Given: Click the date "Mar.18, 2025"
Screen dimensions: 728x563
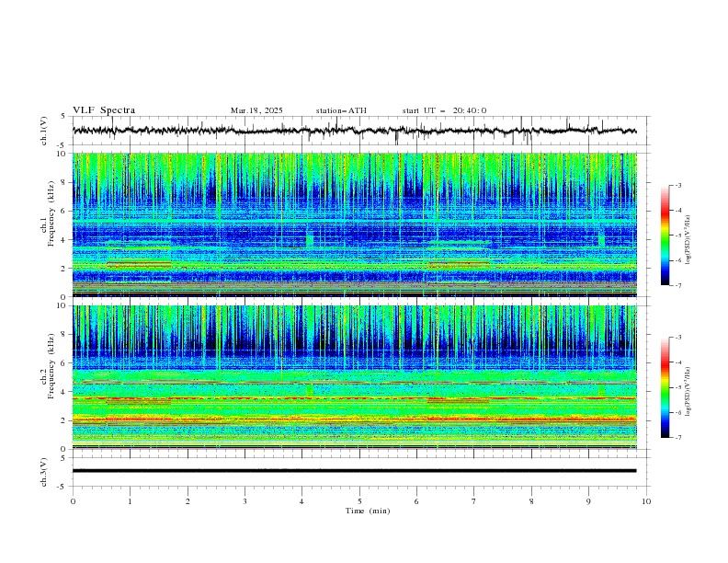Looking at the screenshot, I should [256, 110].
